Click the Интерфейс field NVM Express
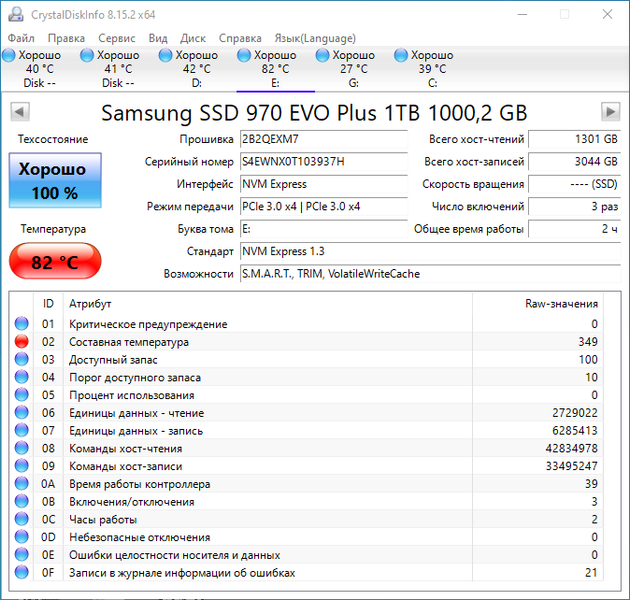Viewport: 630px width, 600px height. [324, 184]
